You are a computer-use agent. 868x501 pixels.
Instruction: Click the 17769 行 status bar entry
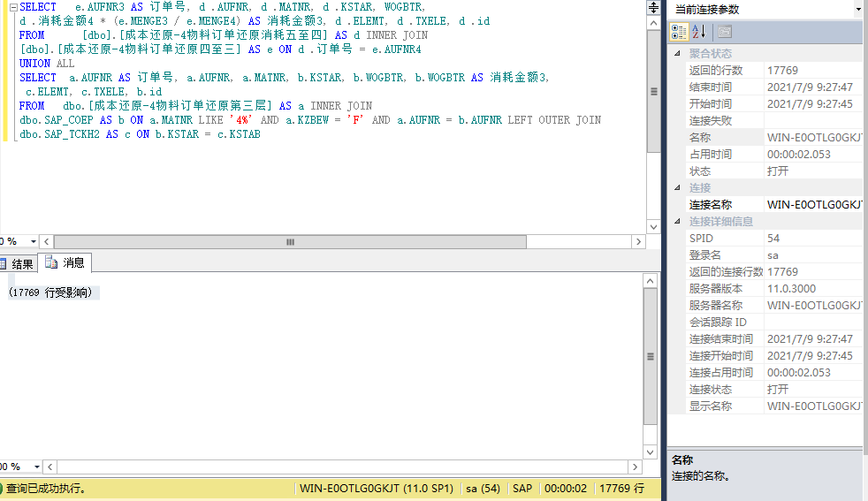621,489
